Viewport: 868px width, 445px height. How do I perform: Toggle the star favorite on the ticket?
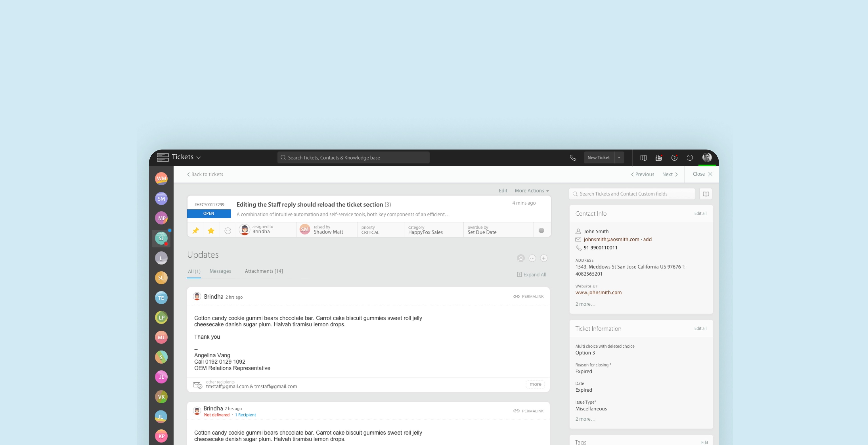pyautogui.click(x=211, y=231)
